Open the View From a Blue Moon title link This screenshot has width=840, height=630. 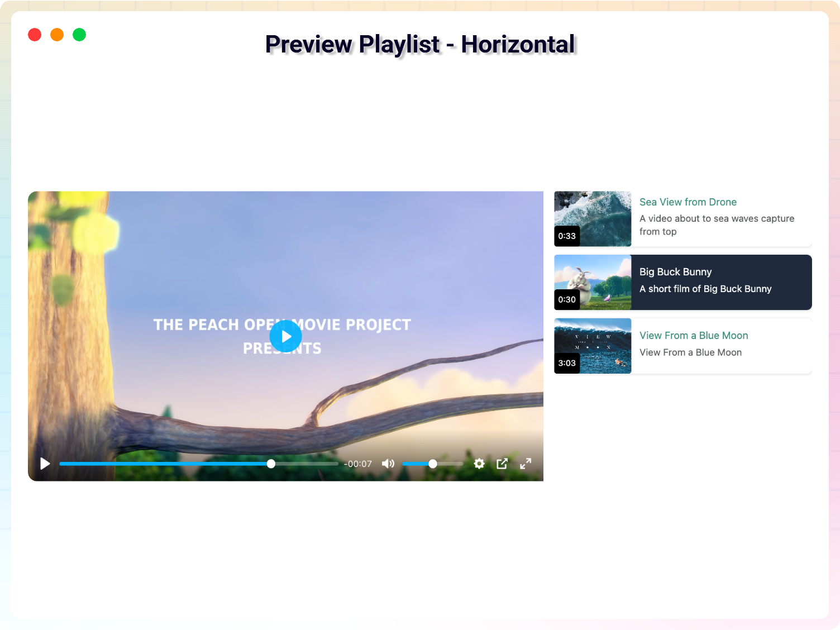(694, 336)
